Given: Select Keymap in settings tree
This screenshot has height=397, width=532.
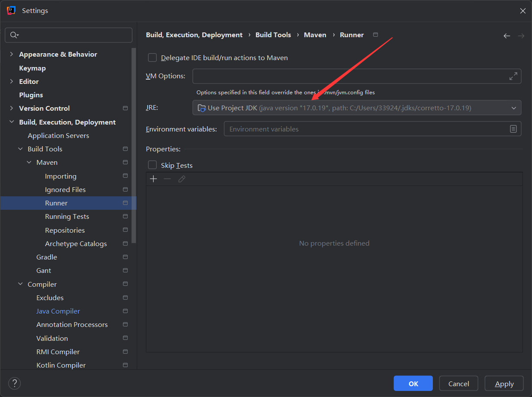Looking at the screenshot, I should coord(32,68).
